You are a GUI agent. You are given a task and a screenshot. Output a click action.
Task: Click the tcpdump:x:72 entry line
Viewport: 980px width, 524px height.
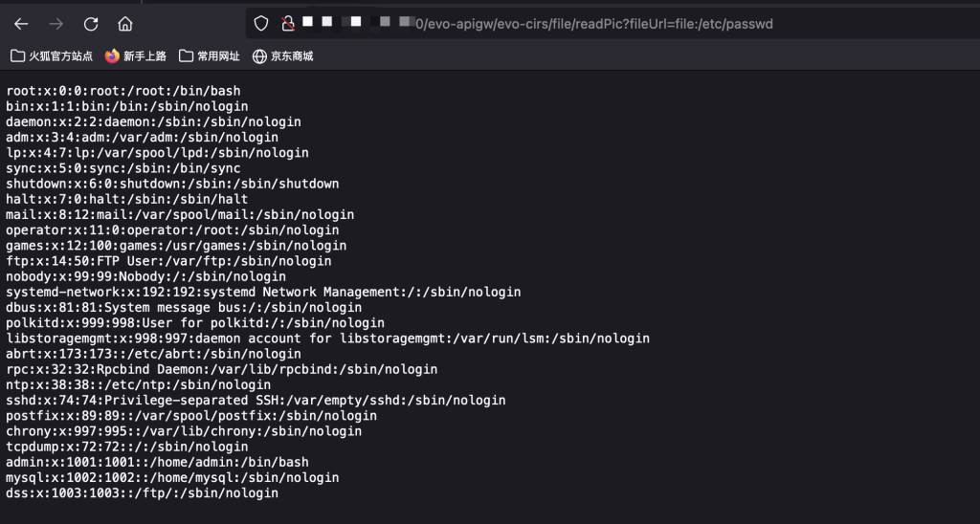pos(127,447)
